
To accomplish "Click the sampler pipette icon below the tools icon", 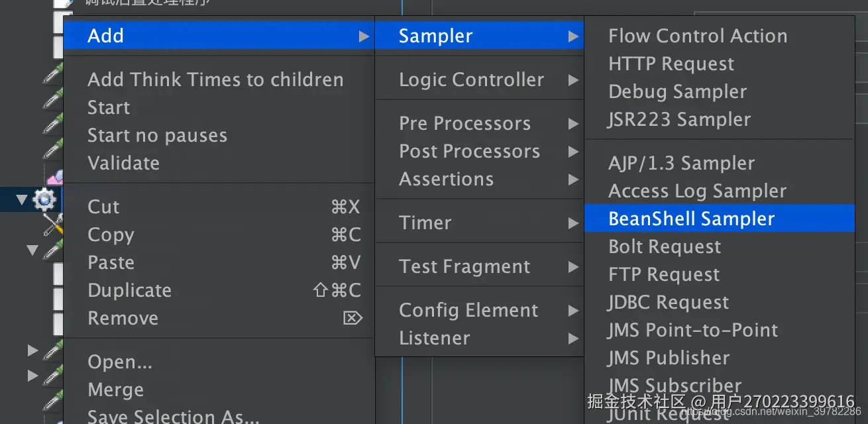I will click(52, 250).
